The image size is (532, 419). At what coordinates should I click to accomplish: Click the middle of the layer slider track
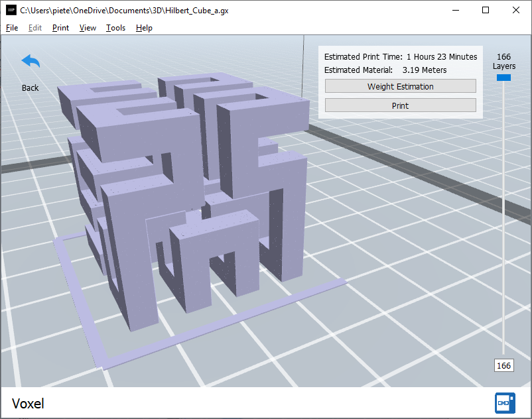[x=503, y=219]
